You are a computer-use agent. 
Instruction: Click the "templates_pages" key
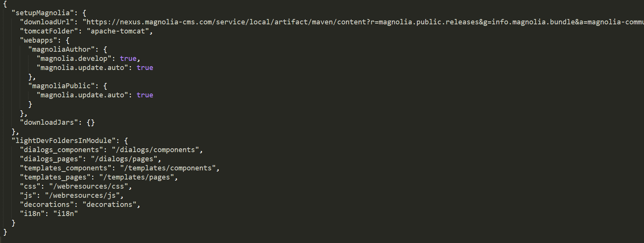pyautogui.click(x=55, y=177)
